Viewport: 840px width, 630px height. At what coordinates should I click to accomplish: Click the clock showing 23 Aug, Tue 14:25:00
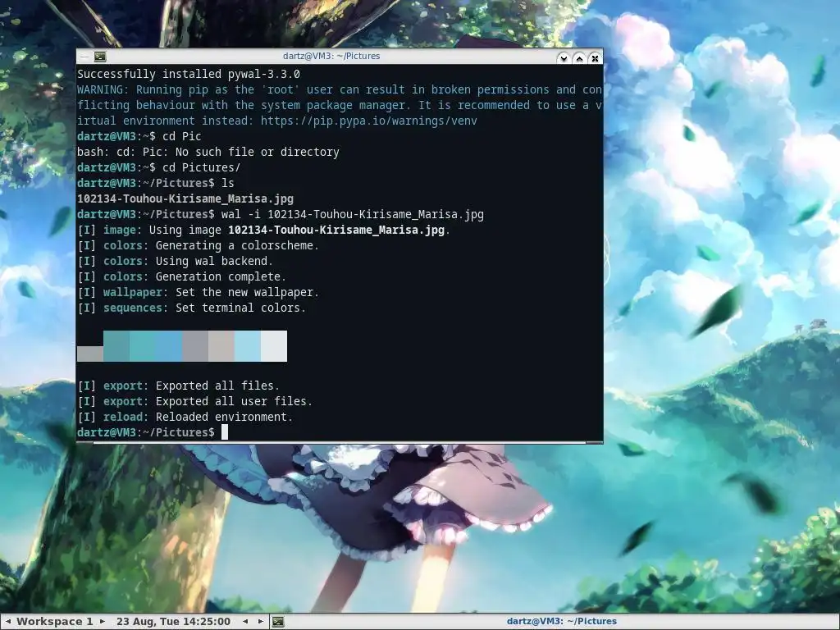click(x=173, y=622)
